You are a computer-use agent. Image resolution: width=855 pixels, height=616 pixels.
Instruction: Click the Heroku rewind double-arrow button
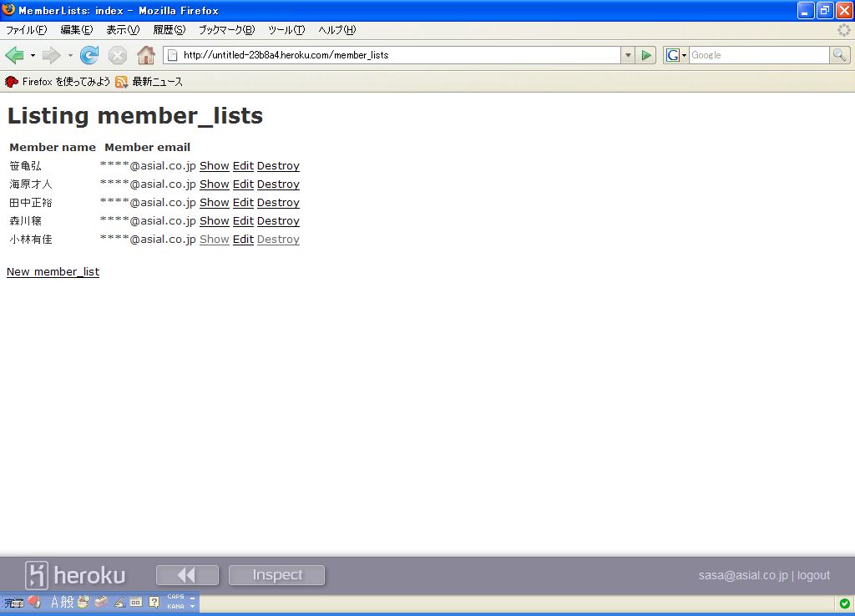187,575
